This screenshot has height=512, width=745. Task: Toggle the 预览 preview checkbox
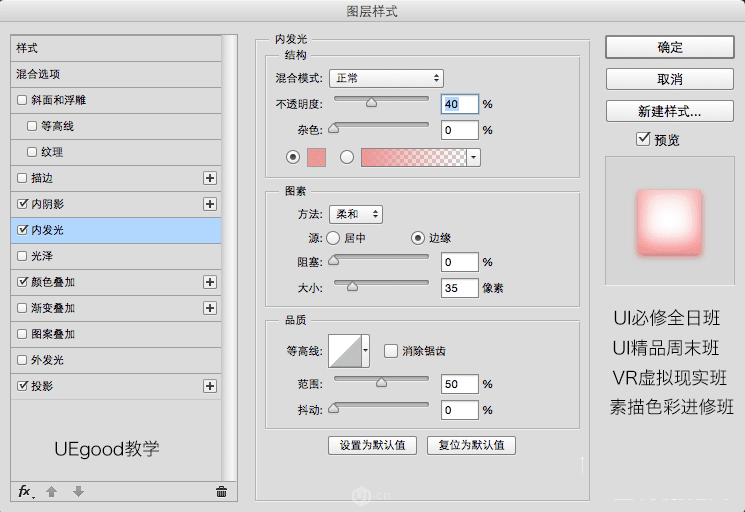click(x=643, y=139)
